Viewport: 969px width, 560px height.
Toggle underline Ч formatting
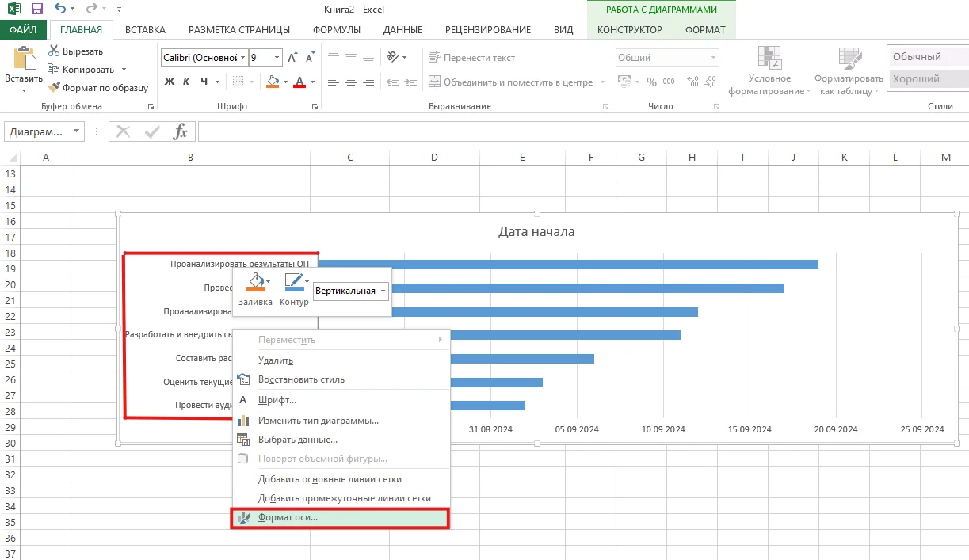205,82
